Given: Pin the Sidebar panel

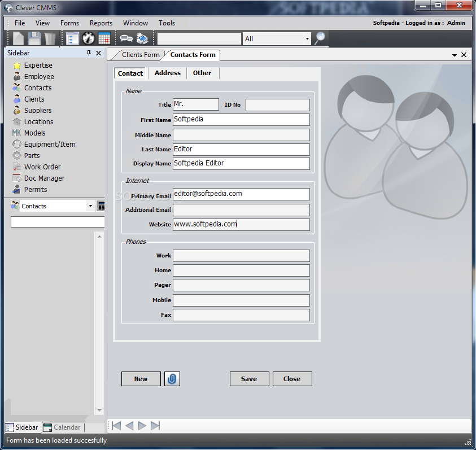Looking at the screenshot, I should [x=89, y=53].
